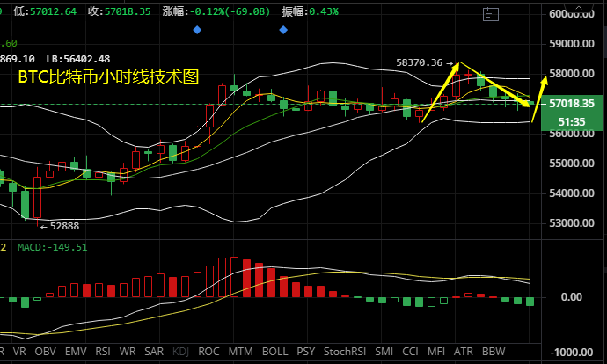Click the 涨幅 -0.12% change value

[x=216, y=11]
